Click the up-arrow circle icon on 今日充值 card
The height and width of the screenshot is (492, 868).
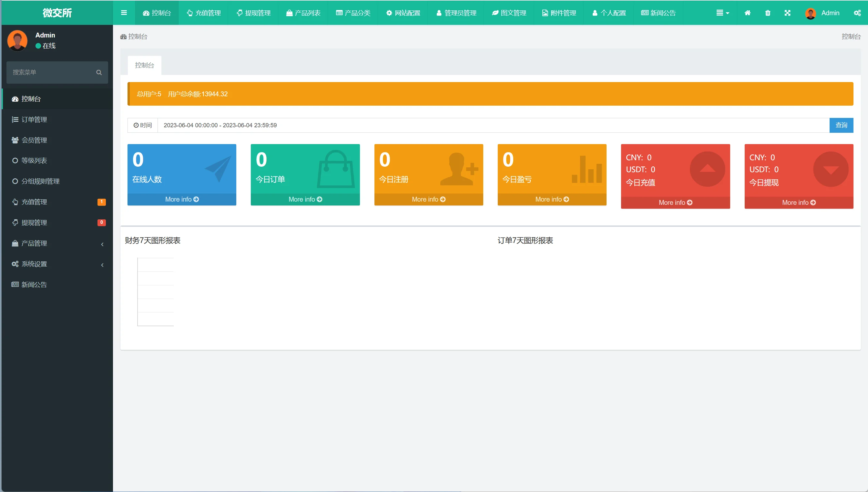click(707, 169)
